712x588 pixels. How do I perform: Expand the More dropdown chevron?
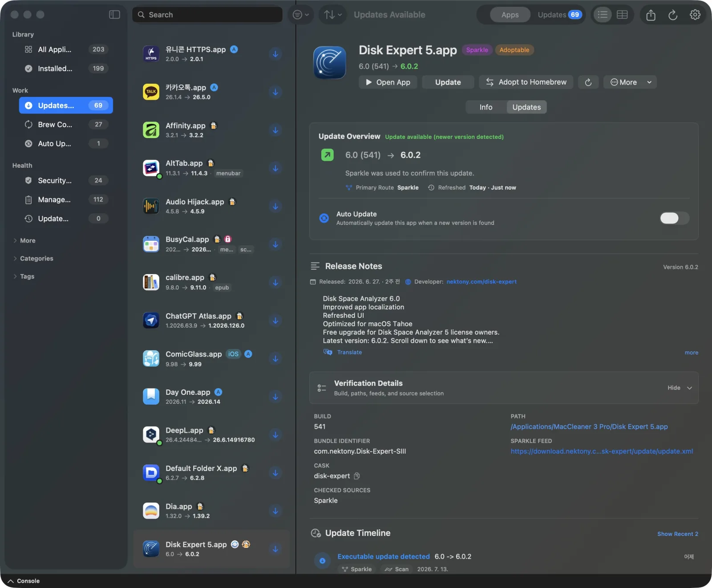(x=649, y=82)
